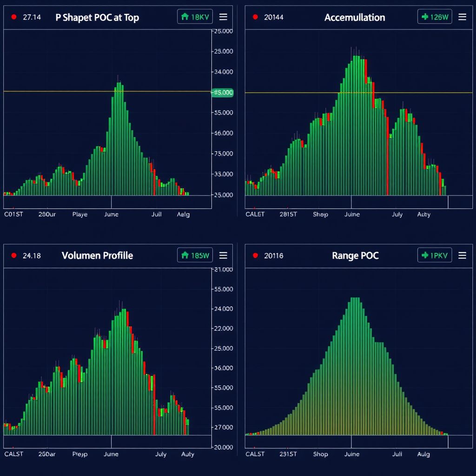Screen dimensions: 476x476
Task: Select June on P Shapet POC time axis
Action: (x=112, y=214)
